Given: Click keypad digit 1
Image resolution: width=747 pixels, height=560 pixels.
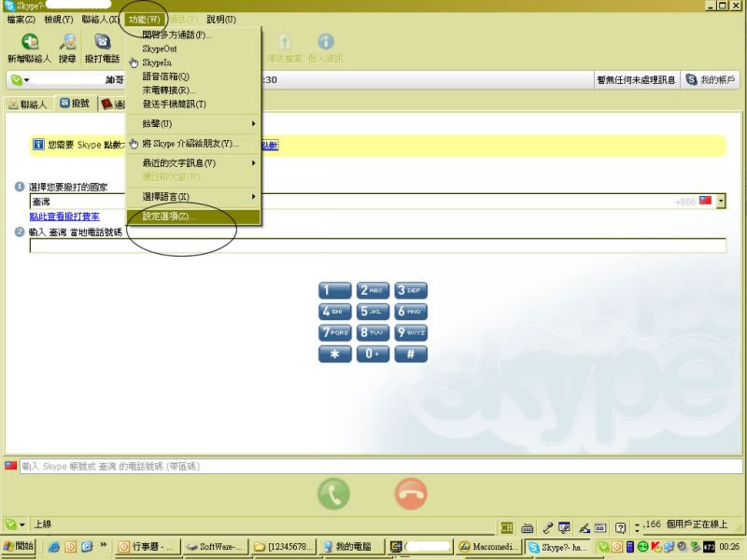Looking at the screenshot, I should 335,290.
